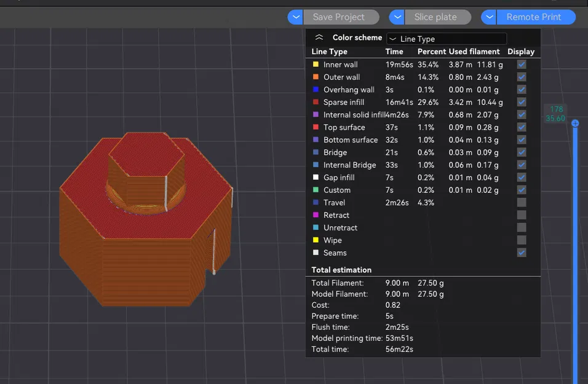The width and height of the screenshot is (588, 384).
Task: Click the Model Filament 9.00 m value
Action: coord(397,294)
